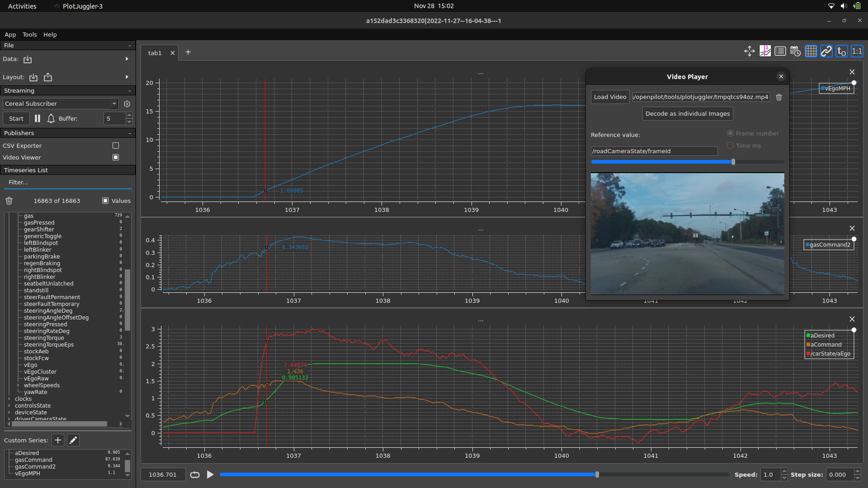
Task: Open the Tools menu
Action: (x=29, y=34)
